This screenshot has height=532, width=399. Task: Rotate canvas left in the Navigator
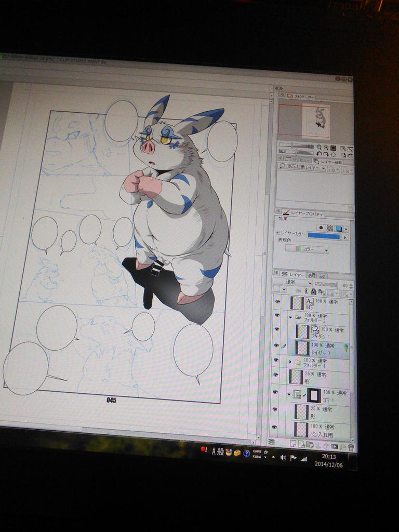tap(319, 154)
